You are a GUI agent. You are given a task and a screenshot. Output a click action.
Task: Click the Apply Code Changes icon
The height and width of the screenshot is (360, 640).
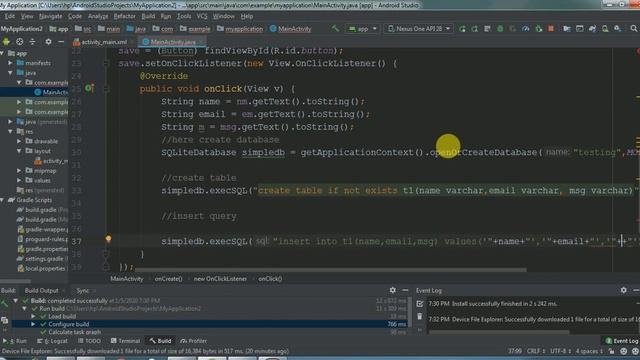[x=487, y=29]
